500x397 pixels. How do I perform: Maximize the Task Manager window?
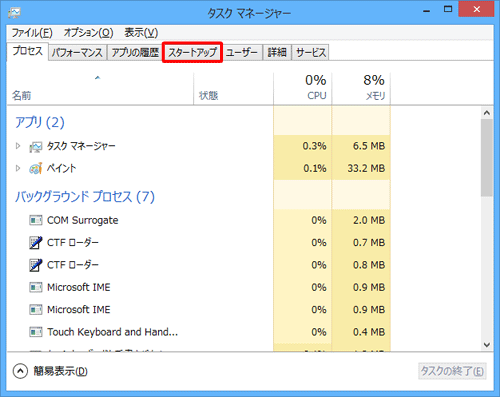(x=448, y=9)
